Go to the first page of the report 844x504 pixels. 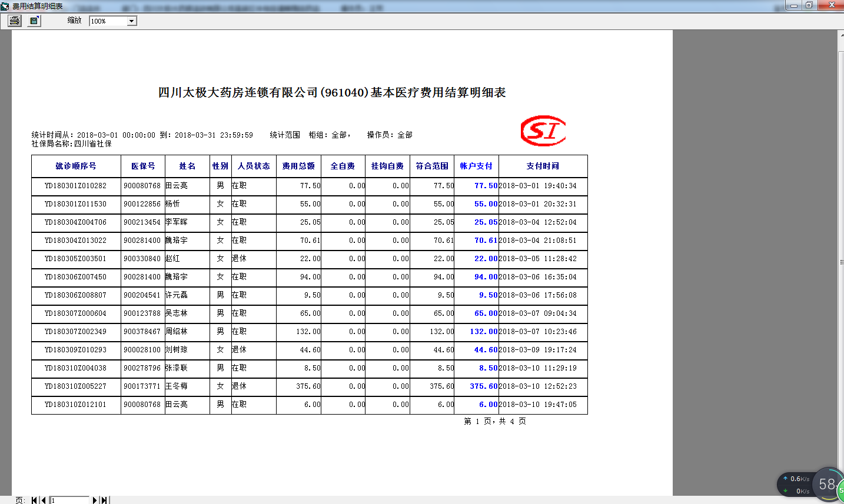coord(35,500)
